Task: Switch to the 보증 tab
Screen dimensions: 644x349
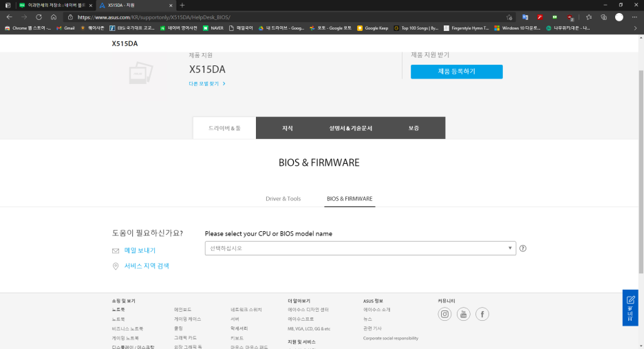Action: pyautogui.click(x=414, y=128)
